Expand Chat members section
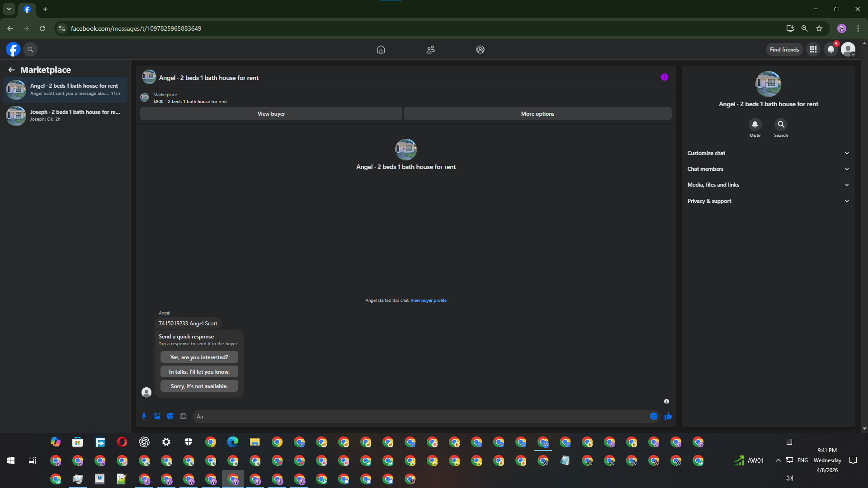This screenshot has width=868, height=488. point(768,169)
